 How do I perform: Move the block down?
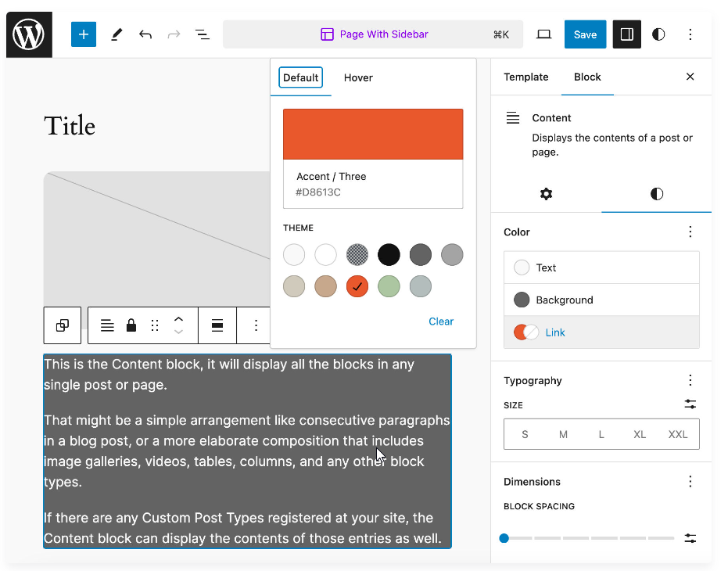(x=178, y=332)
